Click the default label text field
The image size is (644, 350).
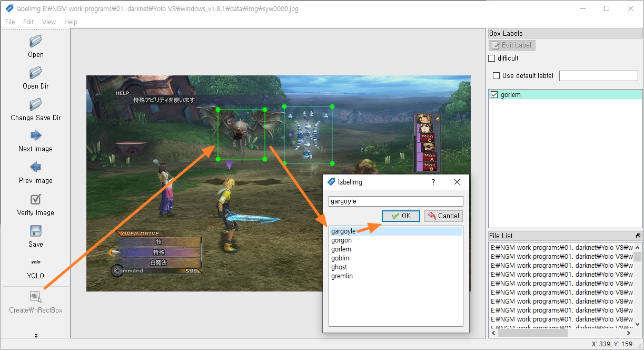599,76
